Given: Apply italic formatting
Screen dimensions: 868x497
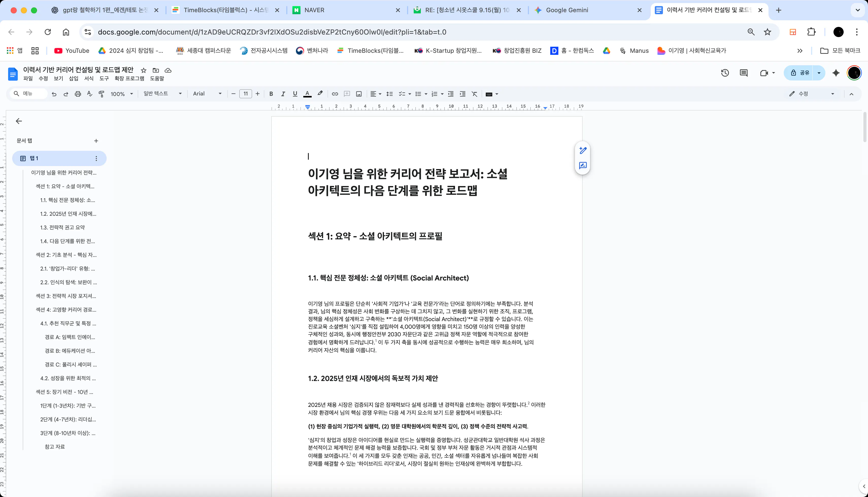Looking at the screenshot, I should point(283,94).
